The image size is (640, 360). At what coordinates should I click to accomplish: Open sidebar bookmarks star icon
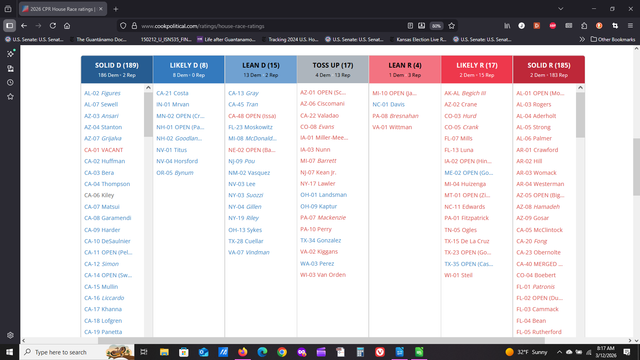click(x=10, y=97)
